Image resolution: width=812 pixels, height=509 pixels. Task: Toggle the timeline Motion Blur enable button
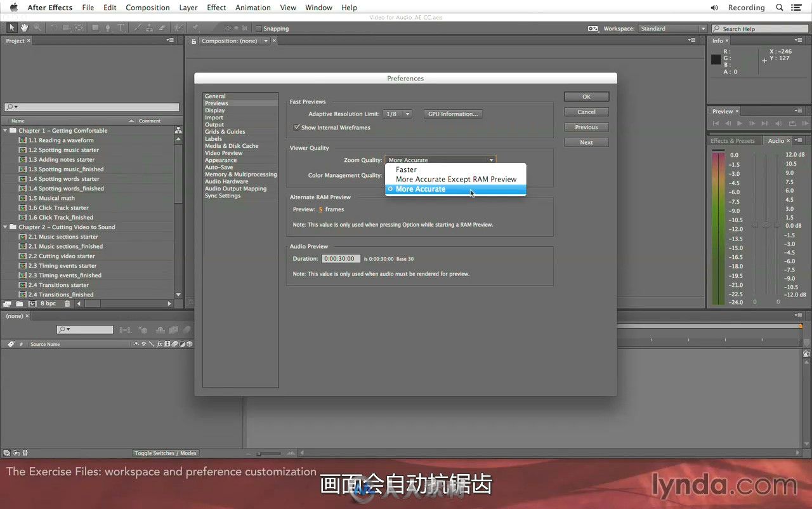click(x=187, y=330)
